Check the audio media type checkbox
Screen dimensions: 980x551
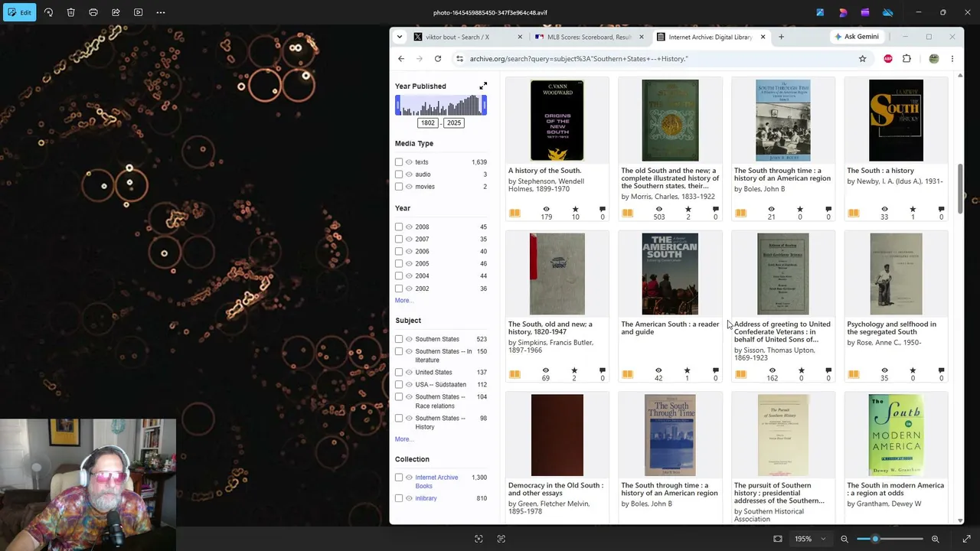click(399, 174)
